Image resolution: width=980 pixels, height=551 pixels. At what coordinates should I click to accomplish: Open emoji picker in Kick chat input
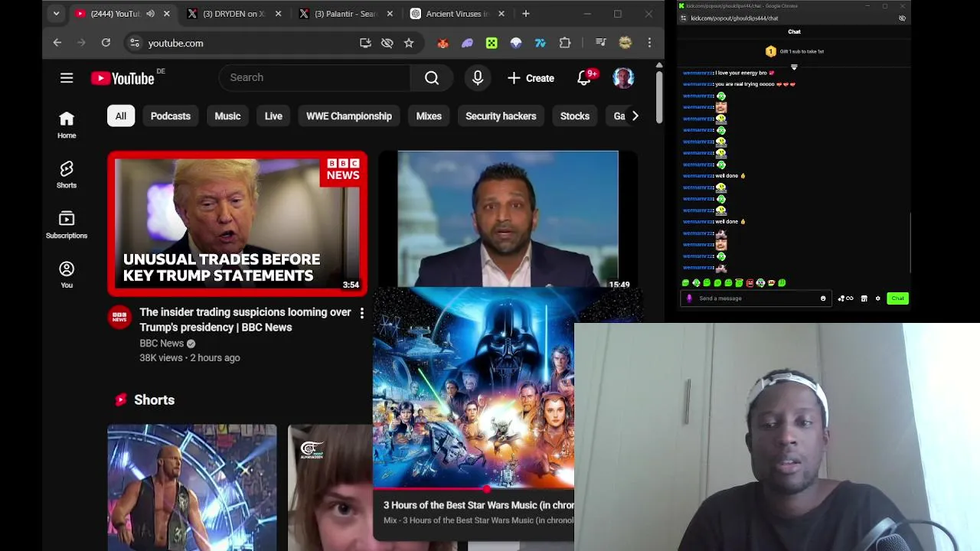tap(823, 298)
